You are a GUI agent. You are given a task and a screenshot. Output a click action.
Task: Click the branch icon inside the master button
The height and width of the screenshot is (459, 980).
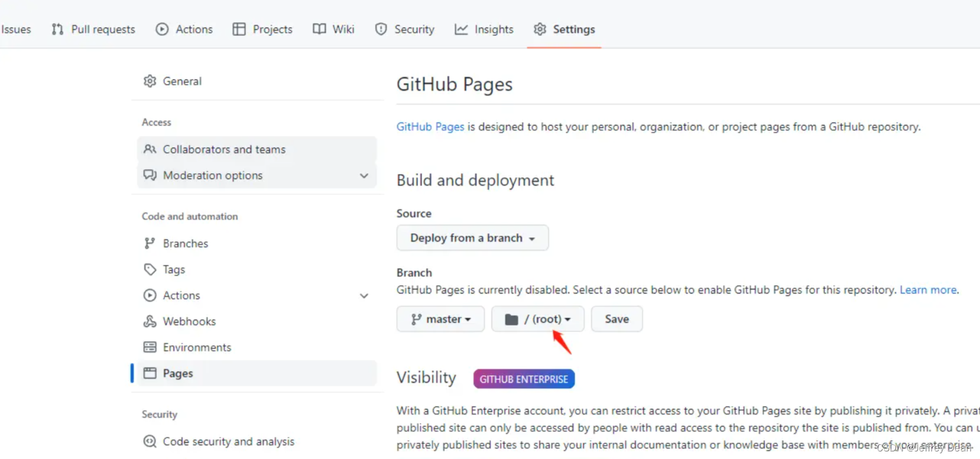pyautogui.click(x=416, y=319)
